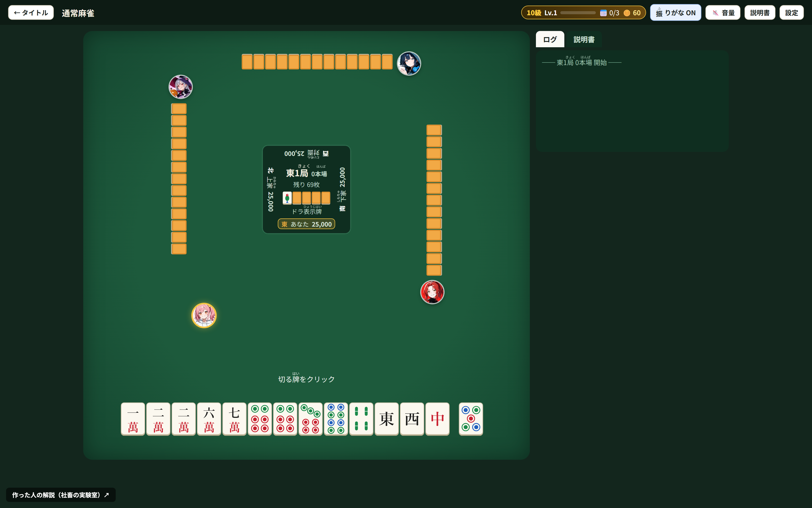Discard the drawn 5-pin tile
The width and height of the screenshot is (812, 508).
point(471,419)
